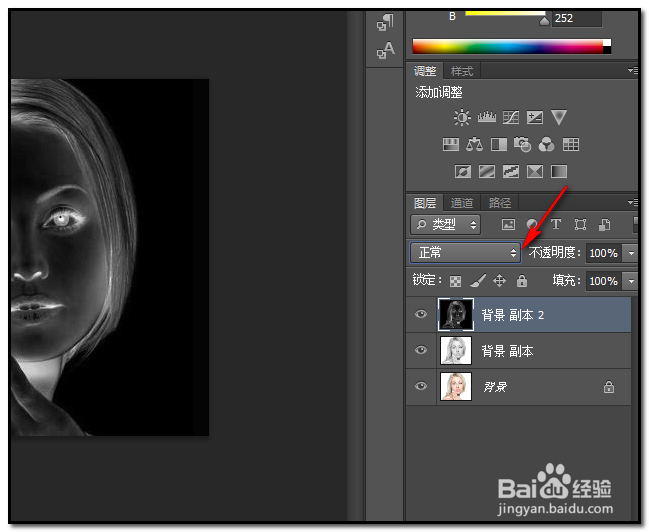This screenshot has width=649, height=532.
Task: Switch to the 样式 tab
Action: click(462, 71)
